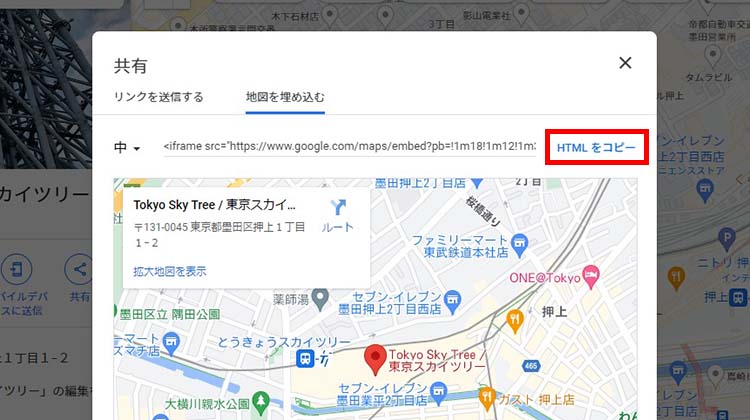Open the 中 map size dropdown
The width and height of the screenshot is (750, 420).
pos(127,148)
